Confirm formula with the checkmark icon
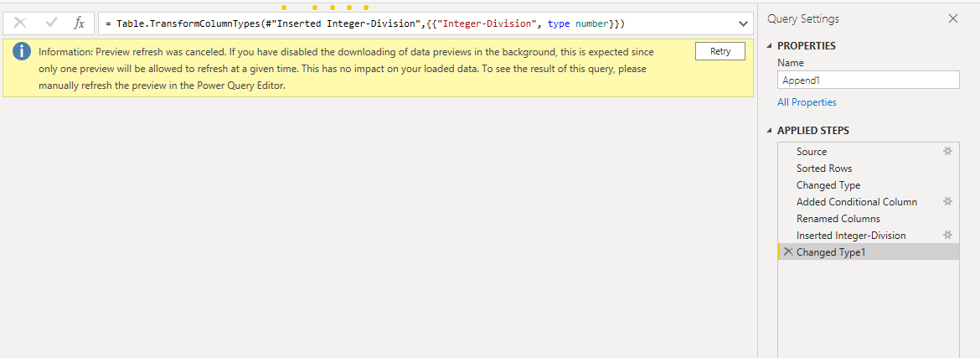 coord(51,23)
